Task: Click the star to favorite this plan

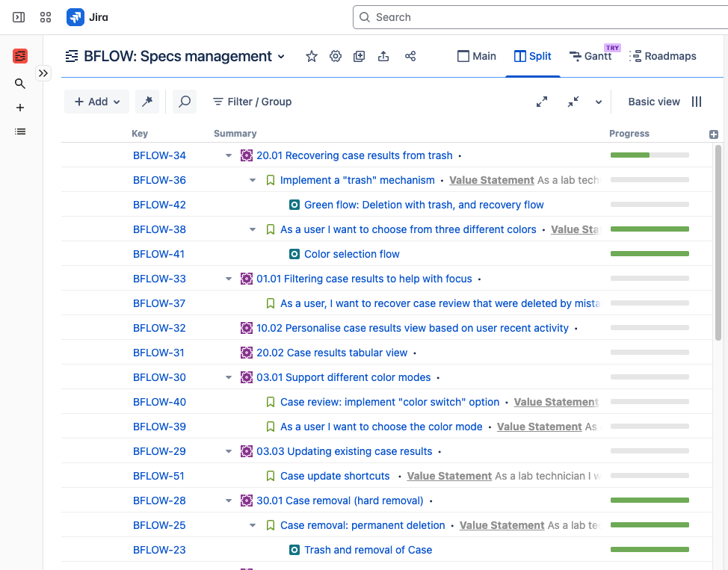Action: point(311,56)
